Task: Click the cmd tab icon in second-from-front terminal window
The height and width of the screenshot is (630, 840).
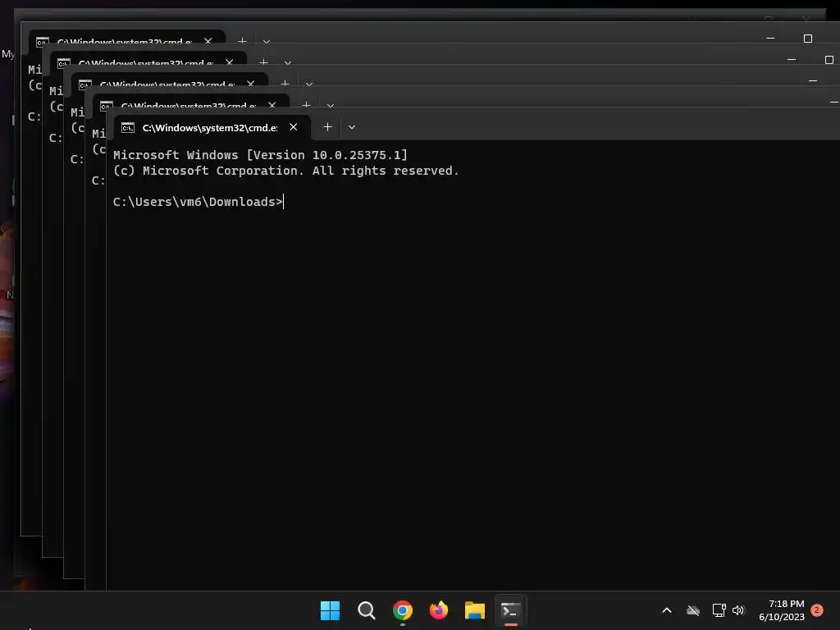Action: [x=106, y=105]
